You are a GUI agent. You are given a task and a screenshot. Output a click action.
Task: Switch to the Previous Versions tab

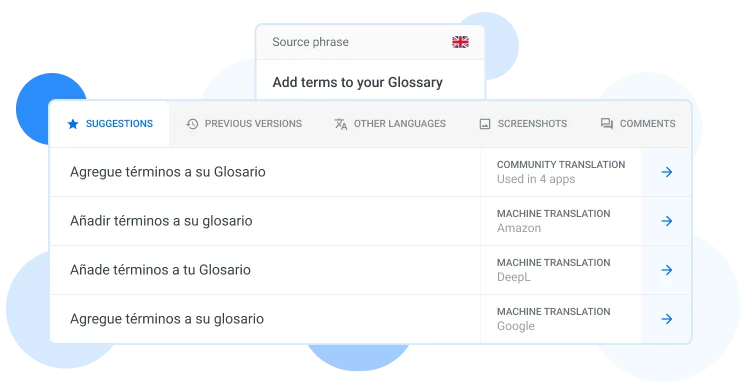coord(244,124)
